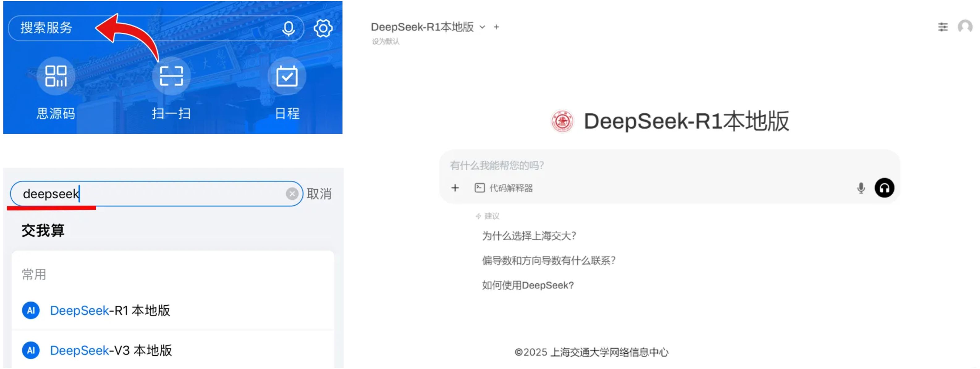The image size is (980, 369).
Task: Expand the DeepSeek-R1本地版 model dropdown
Action: [x=482, y=27]
